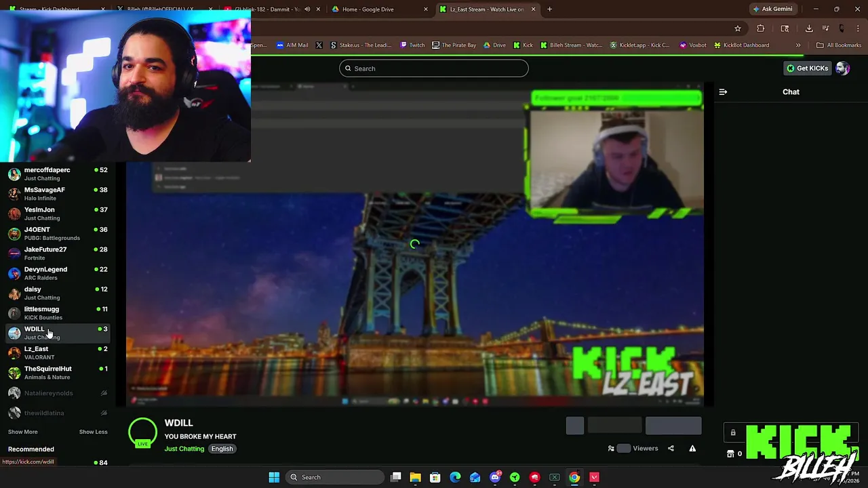
Task: Open Kicklet.app bookmark
Action: pyautogui.click(x=639, y=45)
